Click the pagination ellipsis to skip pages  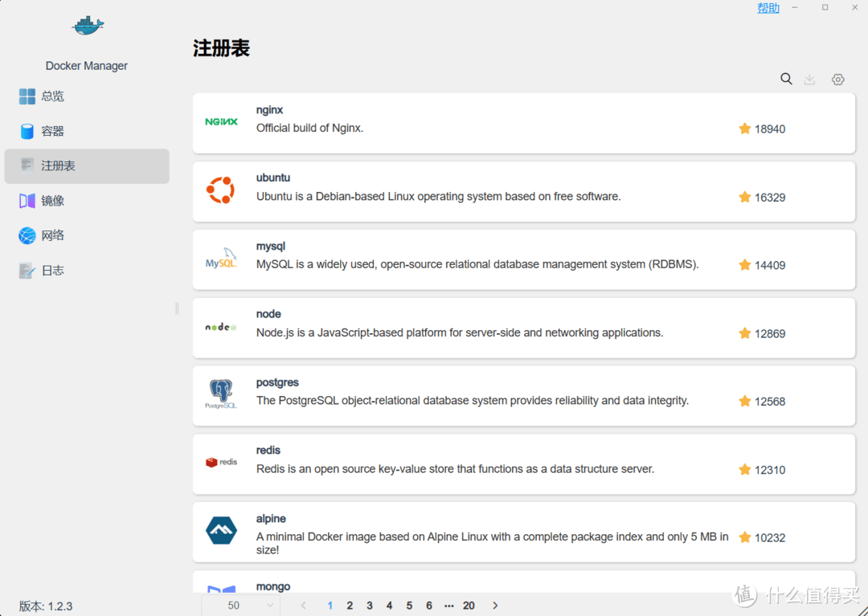tap(449, 606)
